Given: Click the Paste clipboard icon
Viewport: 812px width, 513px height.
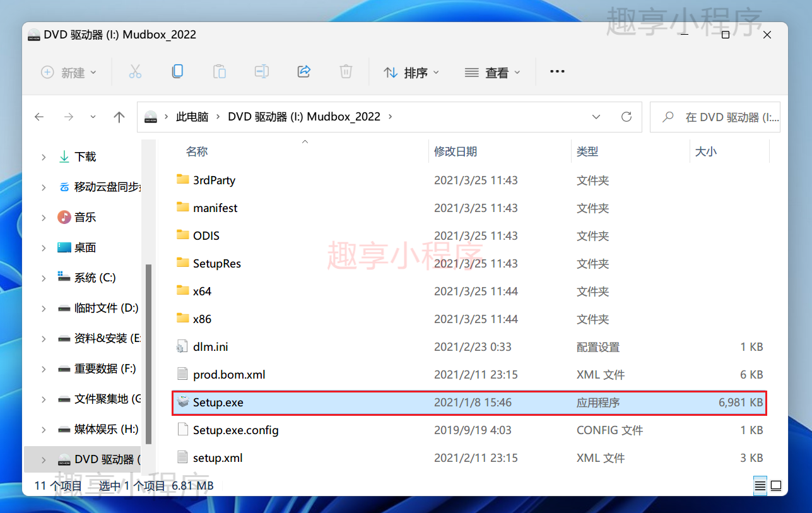Looking at the screenshot, I should pyautogui.click(x=219, y=71).
